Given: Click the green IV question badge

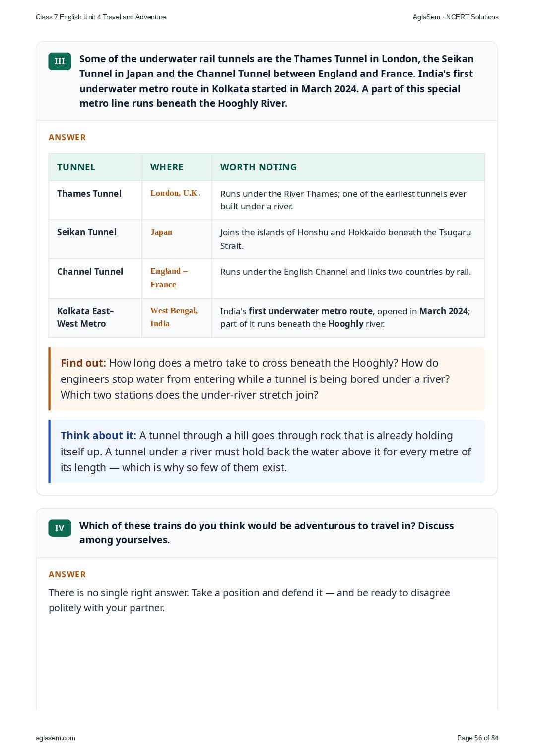Looking at the screenshot, I should click(60, 528).
